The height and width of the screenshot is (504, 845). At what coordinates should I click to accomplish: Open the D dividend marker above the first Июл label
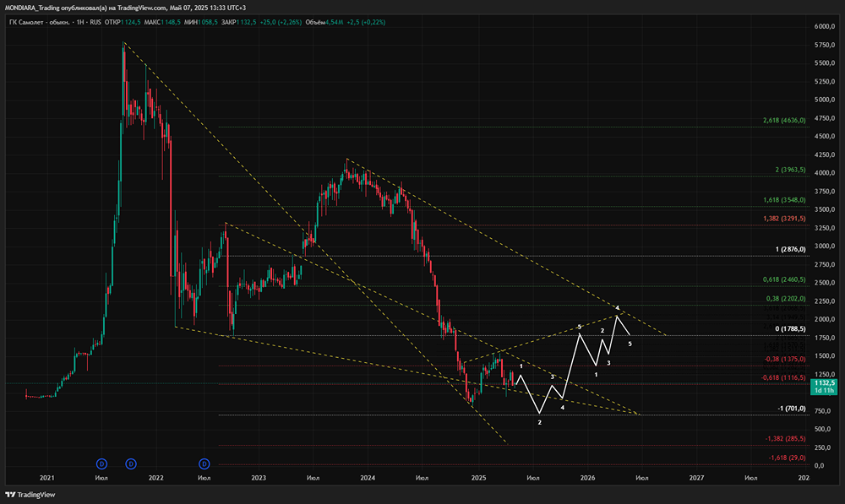point(101,463)
